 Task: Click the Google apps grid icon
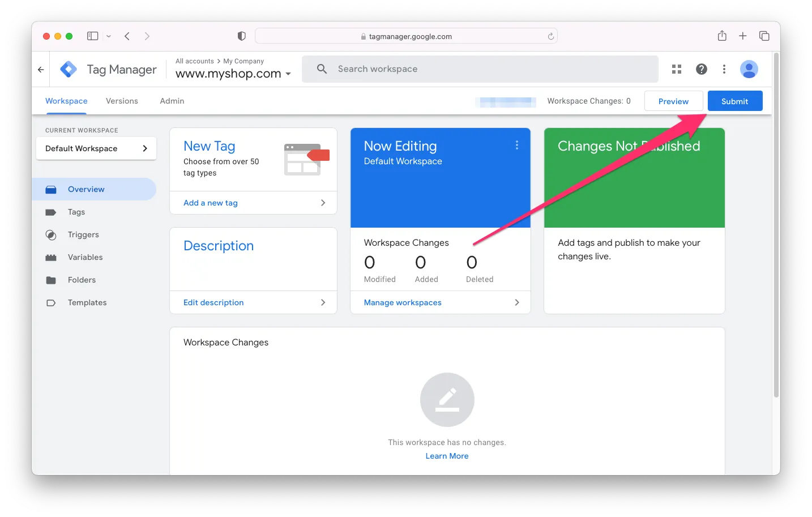pyautogui.click(x=677, y=69)
